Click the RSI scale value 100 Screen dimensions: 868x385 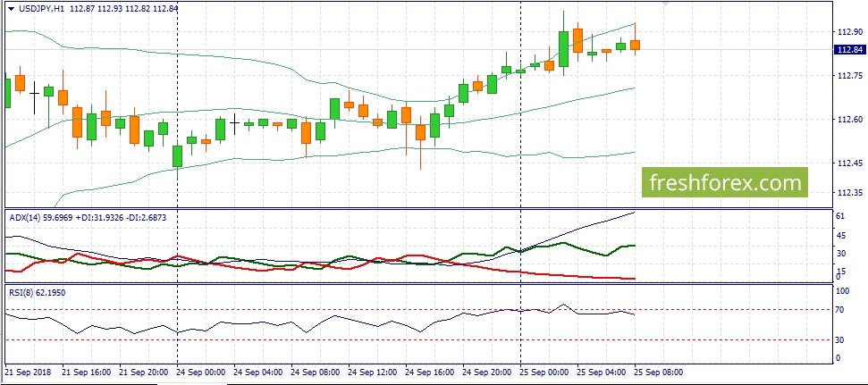[x=845, y=290]
